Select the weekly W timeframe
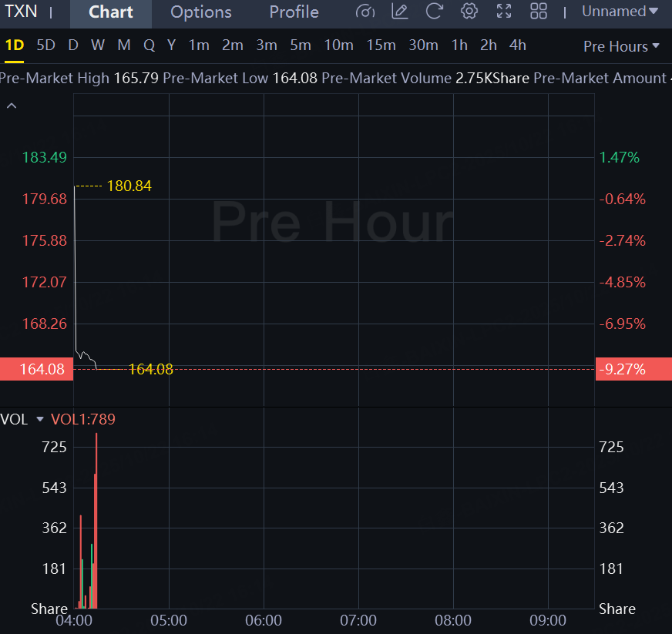This screenshot has height=634, width=672. click(x=97, y=45)
